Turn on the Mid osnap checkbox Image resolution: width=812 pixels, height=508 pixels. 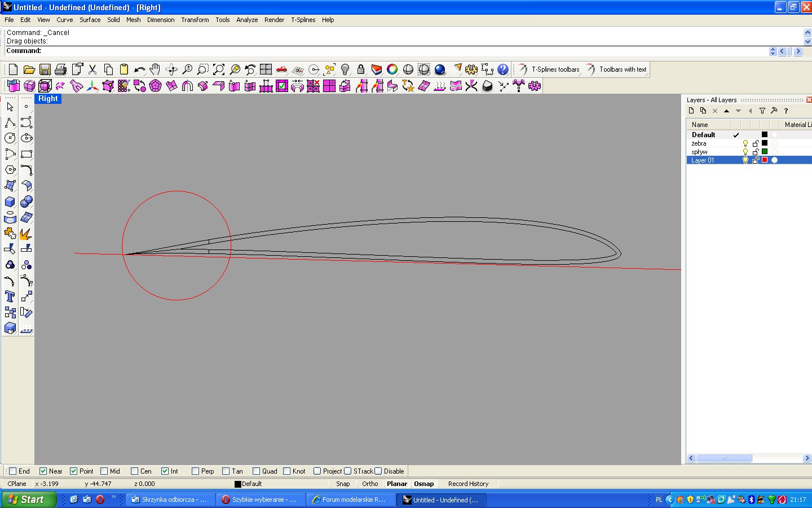(x=104, y=471)
